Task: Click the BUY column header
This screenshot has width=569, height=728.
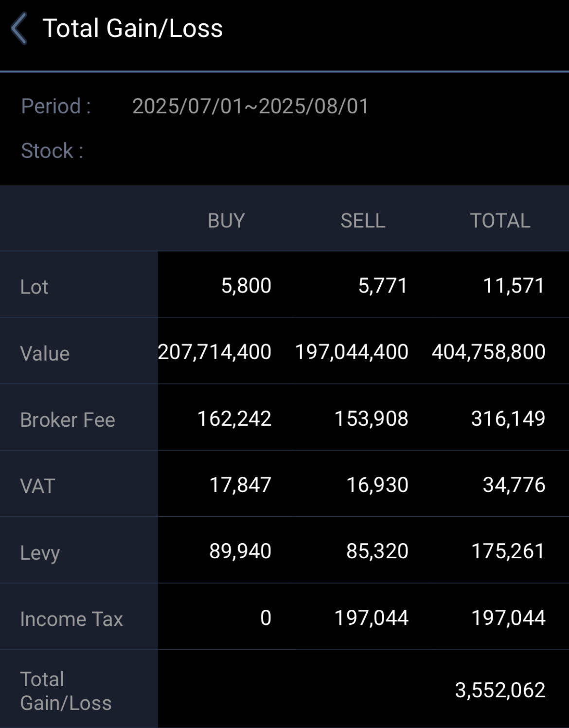Action: click(x=226, y=221)
